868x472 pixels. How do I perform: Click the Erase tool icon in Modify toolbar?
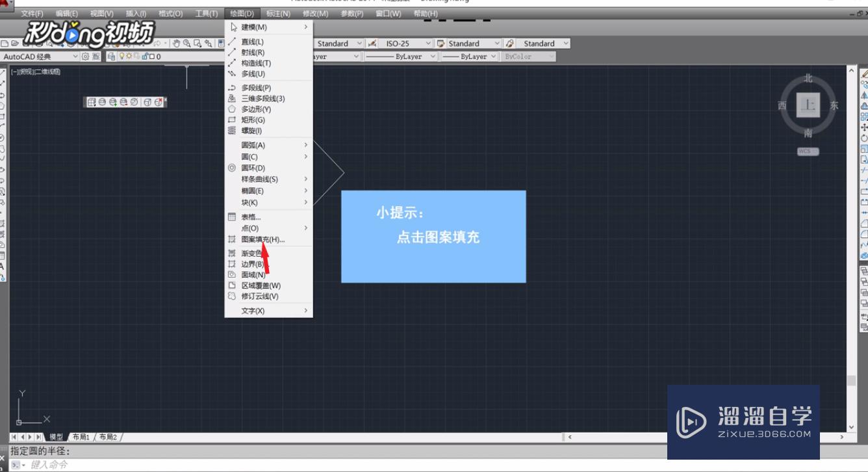(864, 73)
